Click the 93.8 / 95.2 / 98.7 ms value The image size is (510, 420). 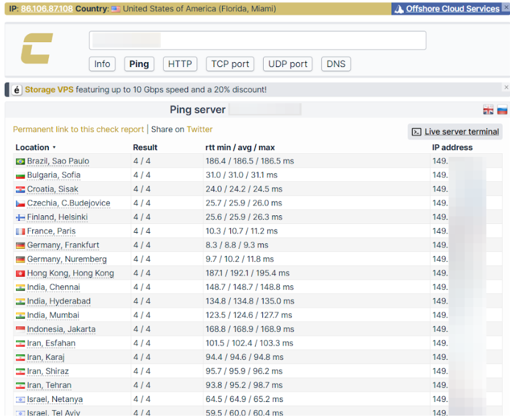coord(244,385)
